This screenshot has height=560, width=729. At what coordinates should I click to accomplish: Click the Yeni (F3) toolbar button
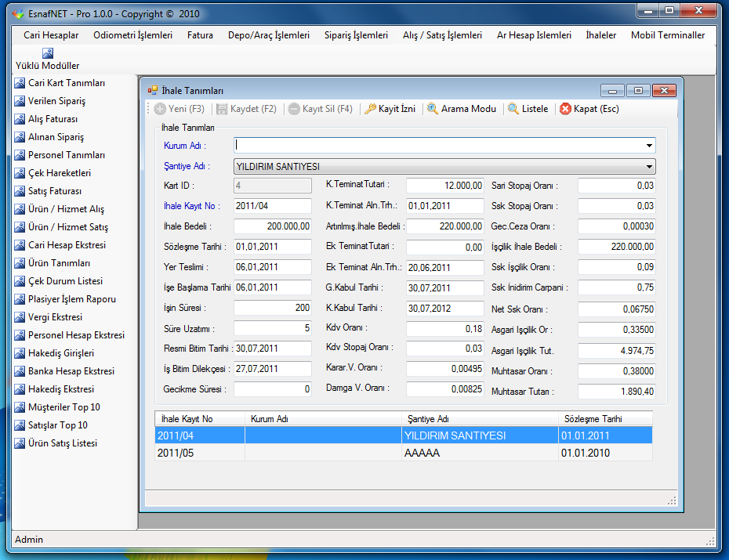[180, 109]
